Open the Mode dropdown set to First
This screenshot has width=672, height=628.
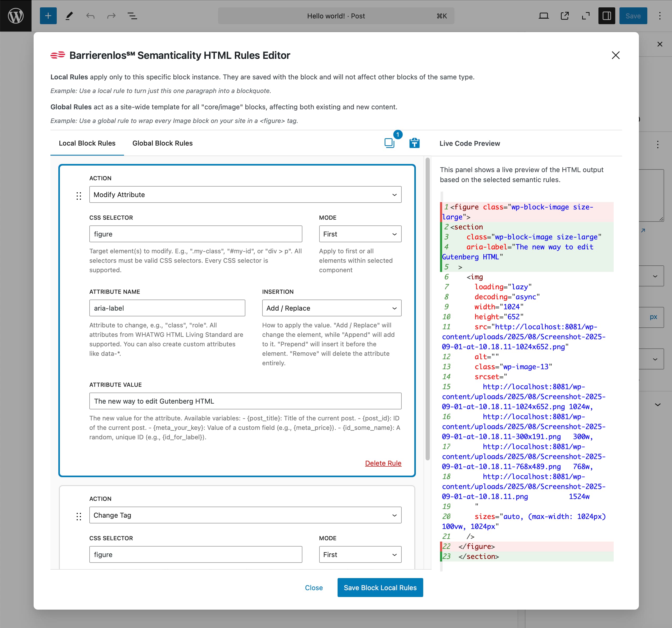360,234
